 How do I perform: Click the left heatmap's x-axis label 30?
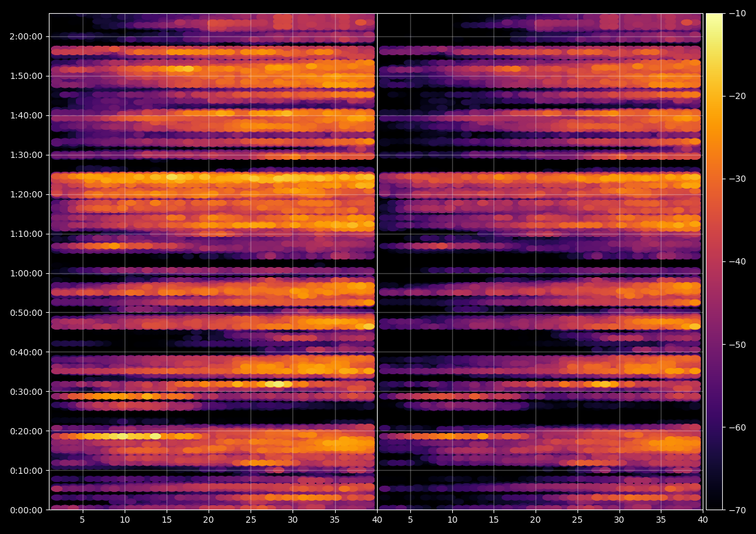point(293,520)
